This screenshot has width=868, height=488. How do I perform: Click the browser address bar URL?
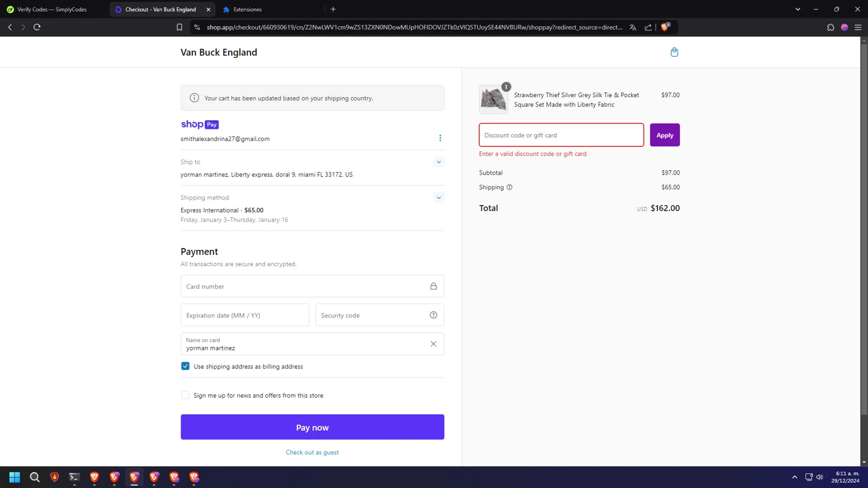(414, 27)
